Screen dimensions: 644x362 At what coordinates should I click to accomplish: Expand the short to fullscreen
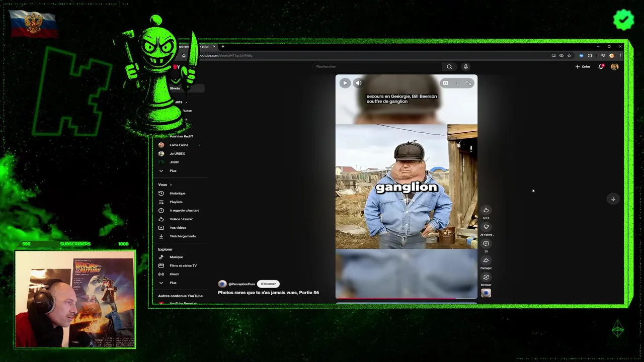[x=468, y=83]
